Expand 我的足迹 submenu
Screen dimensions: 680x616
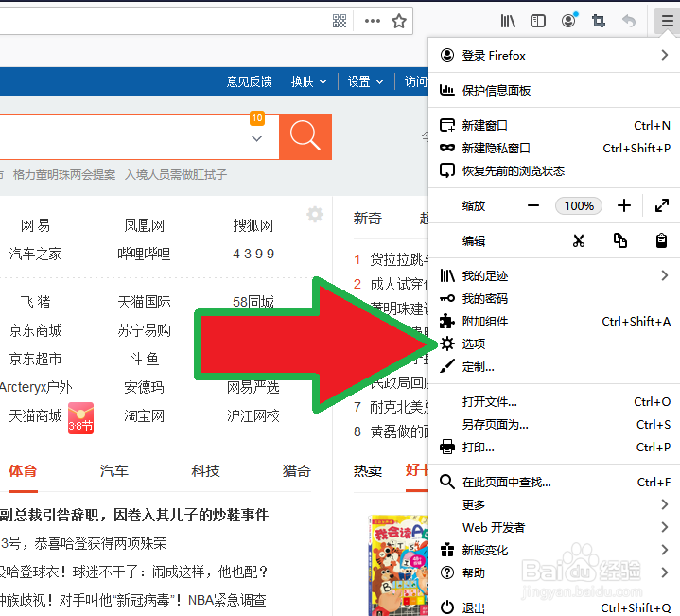coord(554,275)
